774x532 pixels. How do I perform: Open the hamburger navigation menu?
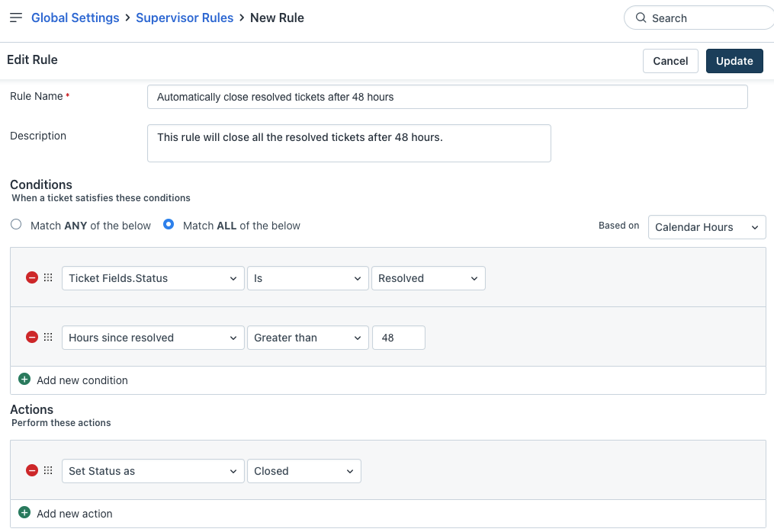coord(15,18)
